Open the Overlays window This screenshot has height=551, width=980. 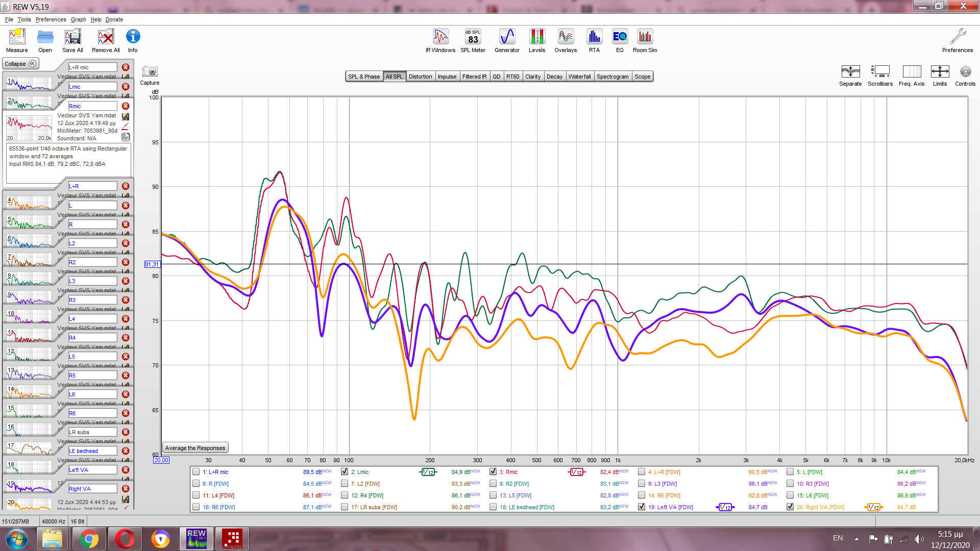click(x=566, y=40)
